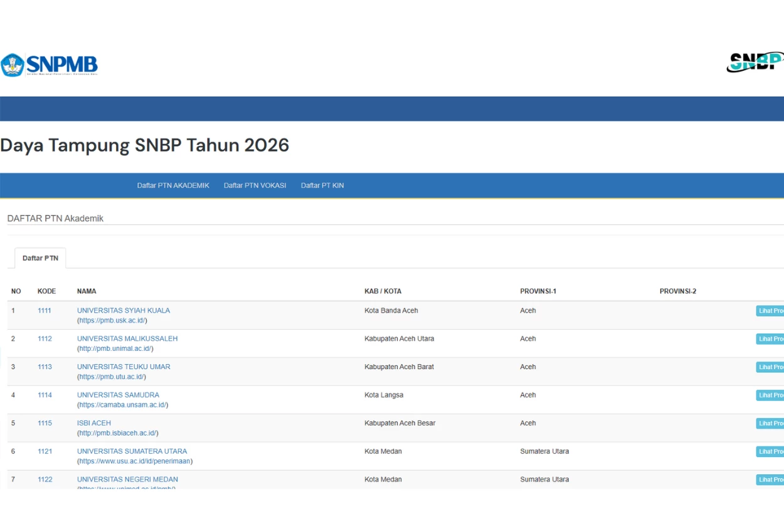Open UNIVERSITAS MALIKUSSALEH link
The image size is (784, 532).
tap(127, 339)
